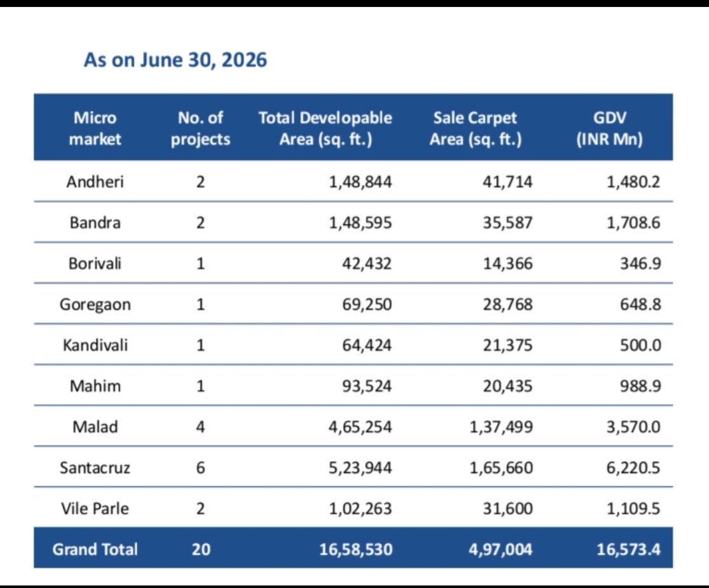
Task: Click the 'Mahim' row label
Action: pyautogui.click(x=95, y=386)
